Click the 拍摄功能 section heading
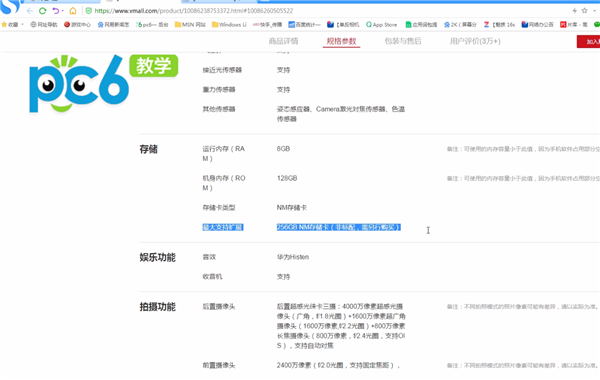600x380 pixels. pyautogui.click(x=157, y=307)
